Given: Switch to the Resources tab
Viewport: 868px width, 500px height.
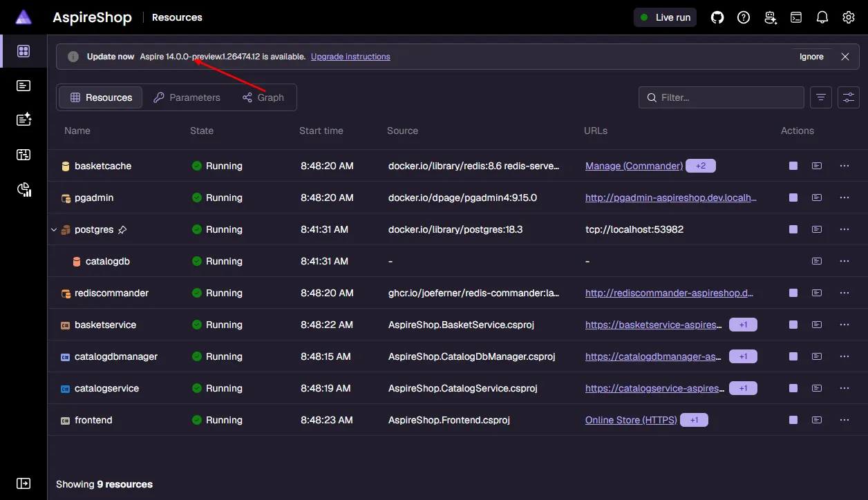Looking at the screenshot, I should coord(101,97).
